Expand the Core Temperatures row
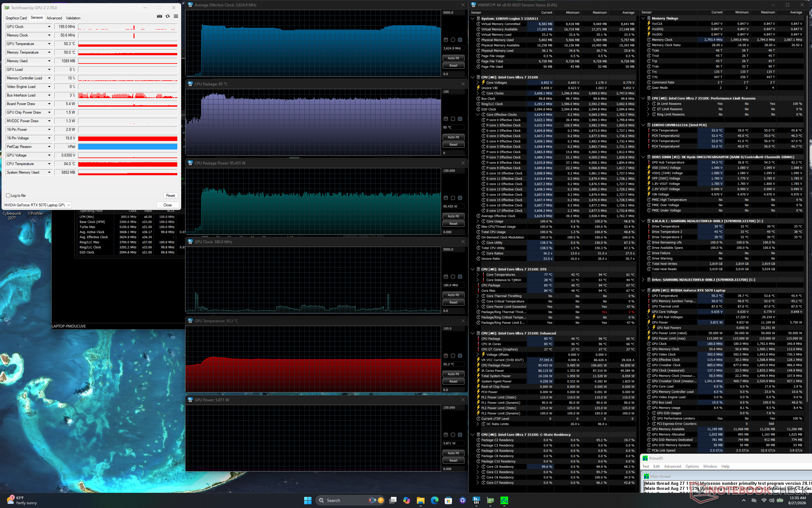 pyautogui.click(x=478, y=275)
